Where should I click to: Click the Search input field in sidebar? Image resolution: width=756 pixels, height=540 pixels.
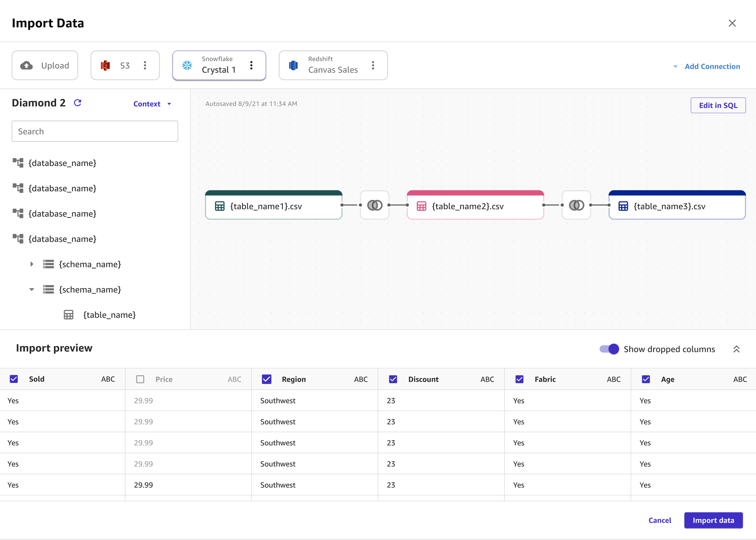pyautogui.click(x=95, y=131)
